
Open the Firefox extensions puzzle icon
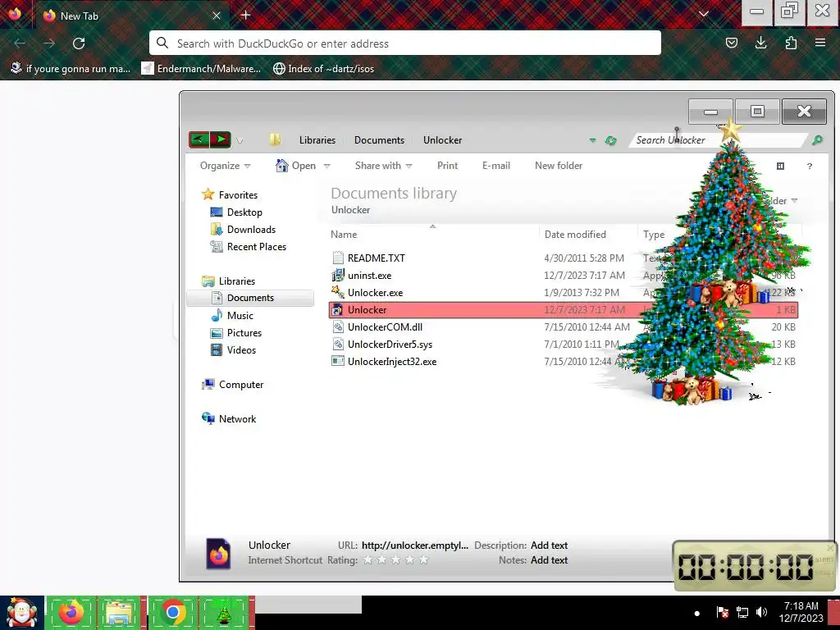click(x=791, y=43)
